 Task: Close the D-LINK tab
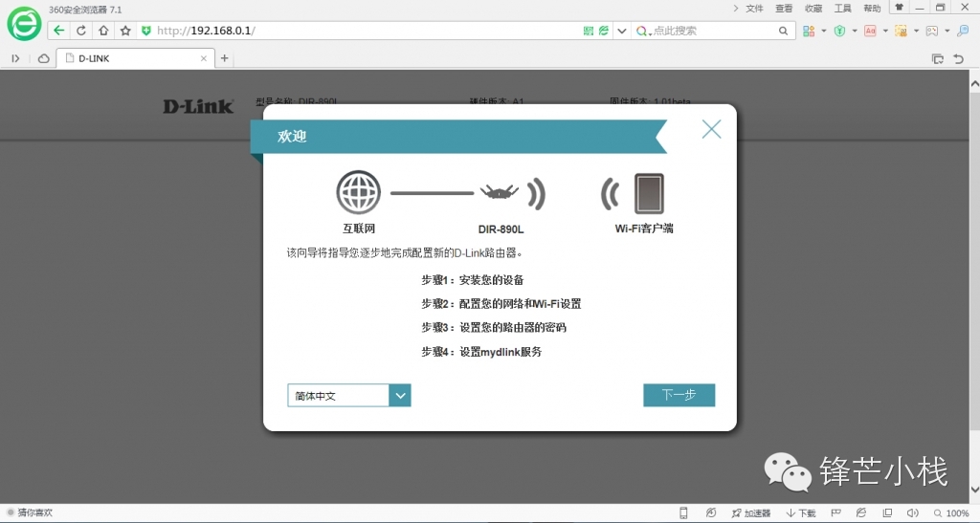204,58
